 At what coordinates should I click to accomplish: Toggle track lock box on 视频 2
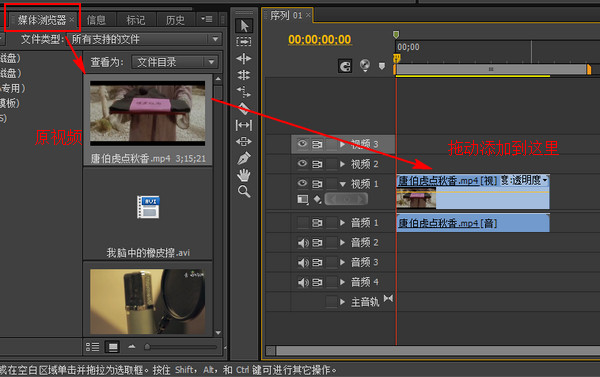point(331,164)
